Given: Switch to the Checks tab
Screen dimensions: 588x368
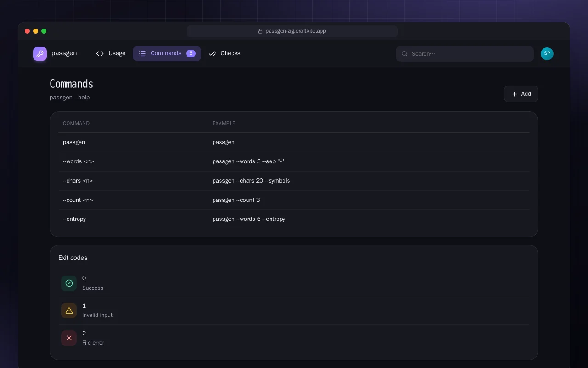Looking at the screenshot, I should coord(225,53).
